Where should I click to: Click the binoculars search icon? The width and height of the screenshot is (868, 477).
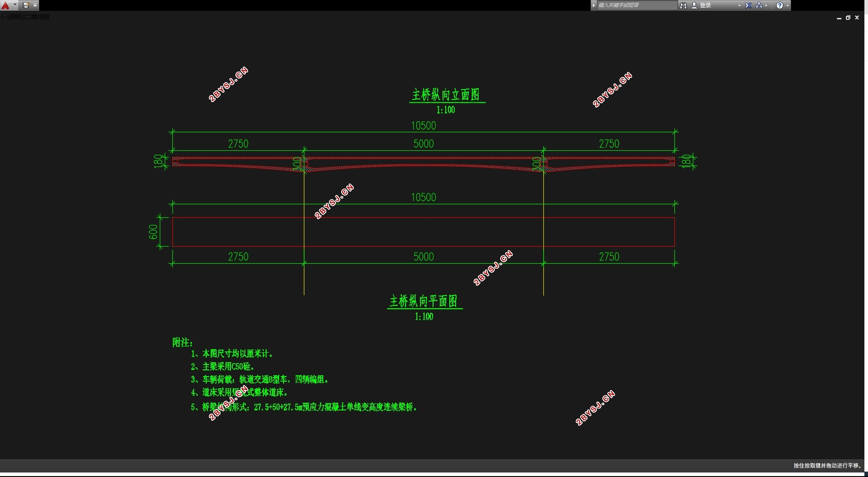683,5
